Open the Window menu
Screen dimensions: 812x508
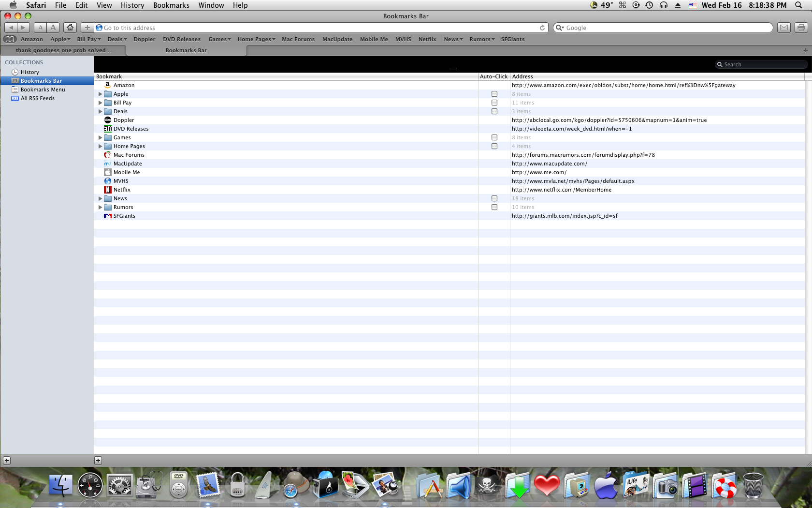click(x=211, y=5)
